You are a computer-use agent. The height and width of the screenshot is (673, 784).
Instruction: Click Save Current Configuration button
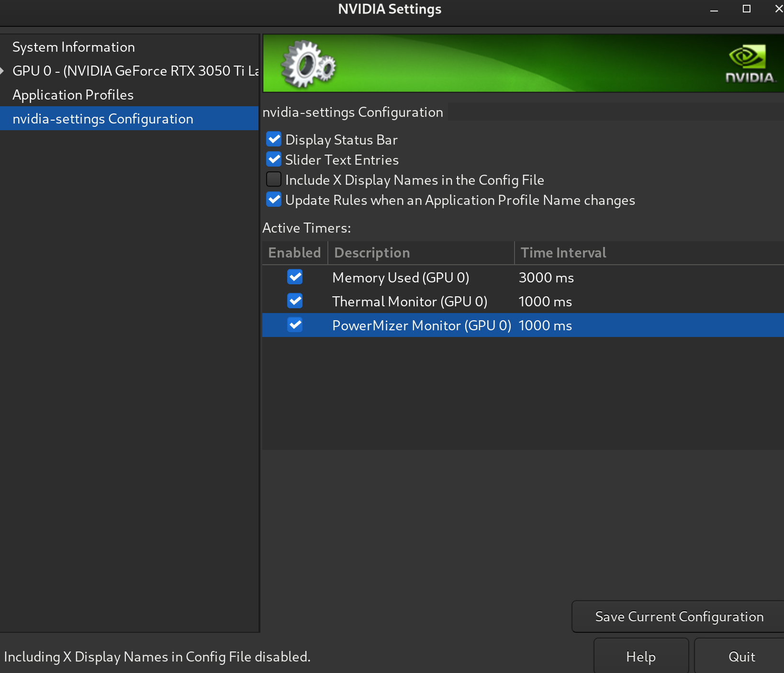tap(678, 617)
